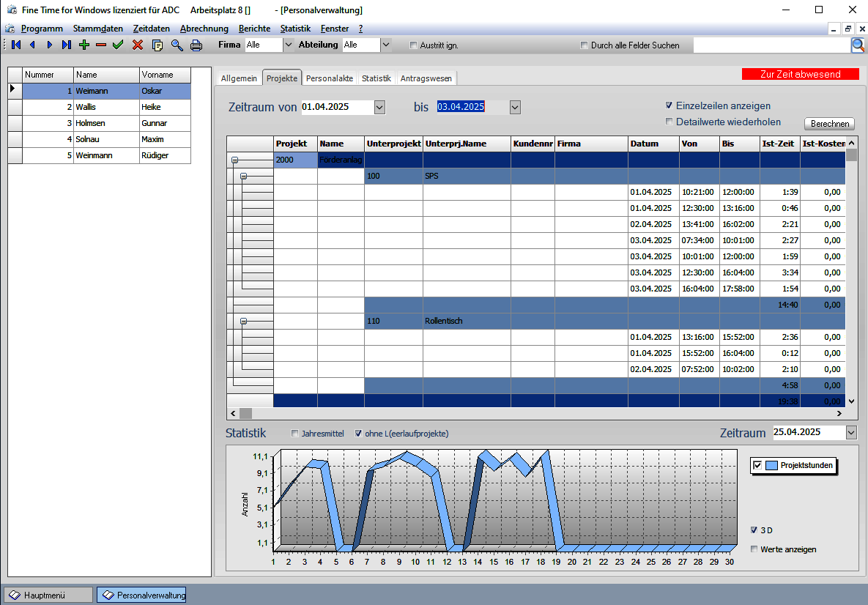This screenshot has width=868, height=605.
Task: Collapse the 110 Rollentisch subproject node
Action: [244, 321]
